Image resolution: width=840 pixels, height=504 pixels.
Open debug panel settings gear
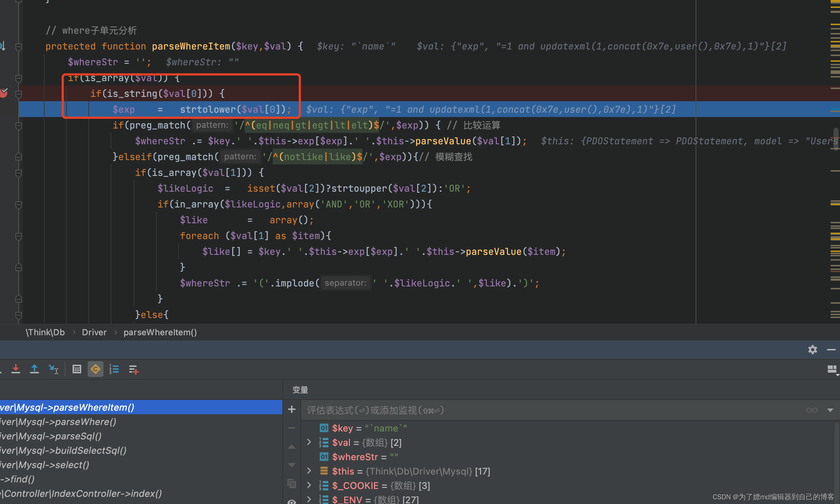click(813, 350)
